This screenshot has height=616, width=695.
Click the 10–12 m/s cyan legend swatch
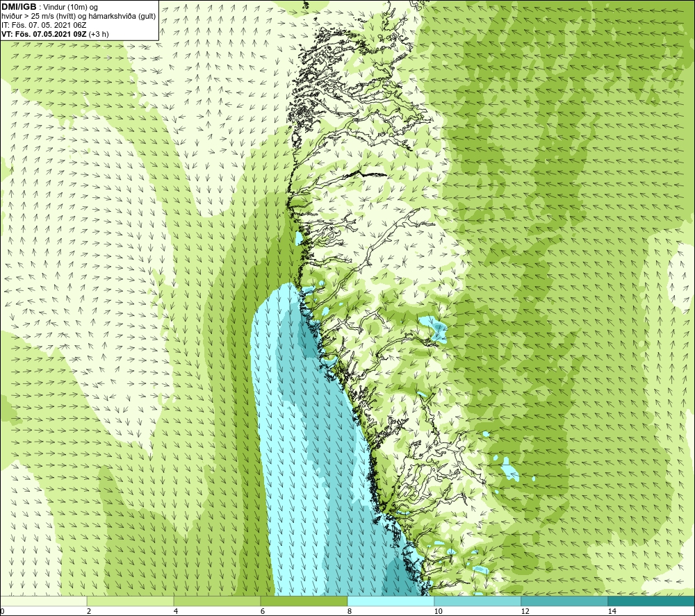pos(478,601)
